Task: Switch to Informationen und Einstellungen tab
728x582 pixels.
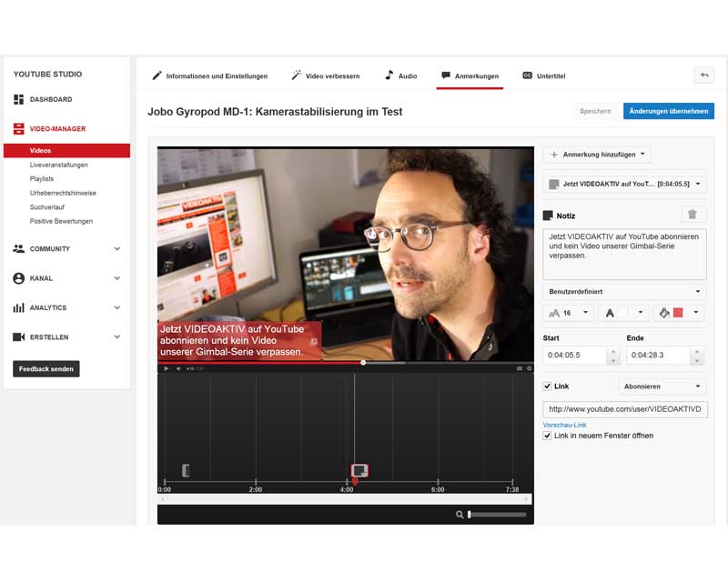Action: click(x=210, y=75)
